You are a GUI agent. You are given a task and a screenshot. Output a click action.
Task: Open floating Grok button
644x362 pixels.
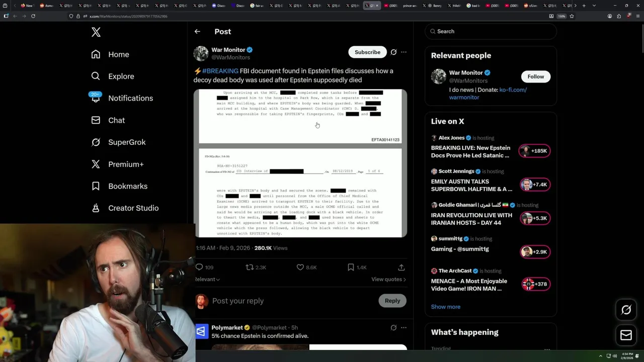coord(626,310)
